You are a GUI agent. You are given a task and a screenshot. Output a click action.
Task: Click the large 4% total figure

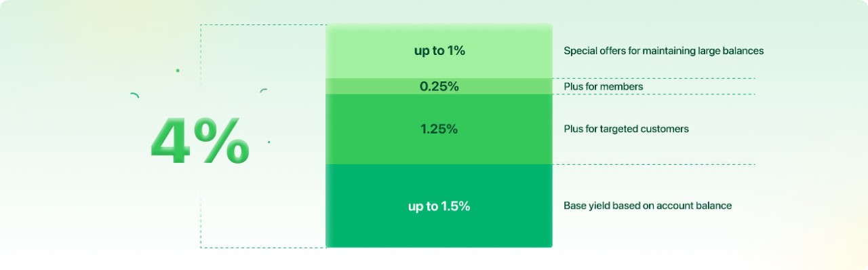click(199, 142)
